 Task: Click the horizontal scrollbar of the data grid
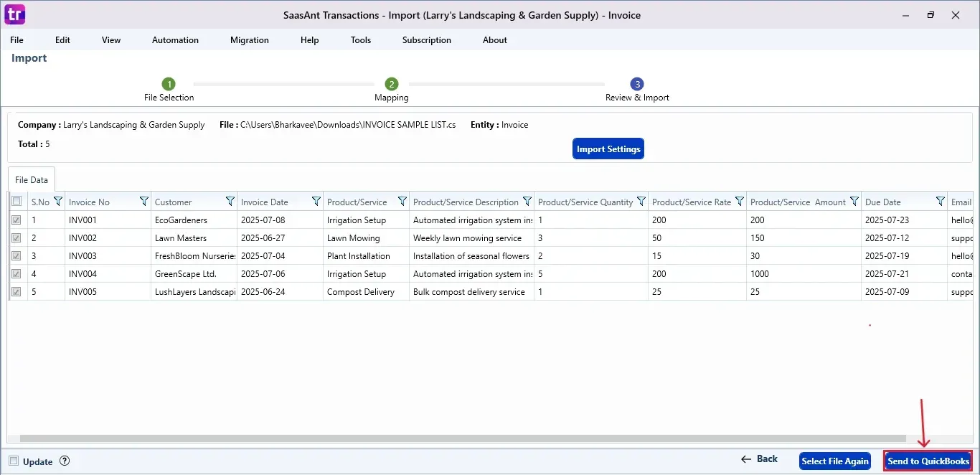pyautogui.click(x=463, y=438)
